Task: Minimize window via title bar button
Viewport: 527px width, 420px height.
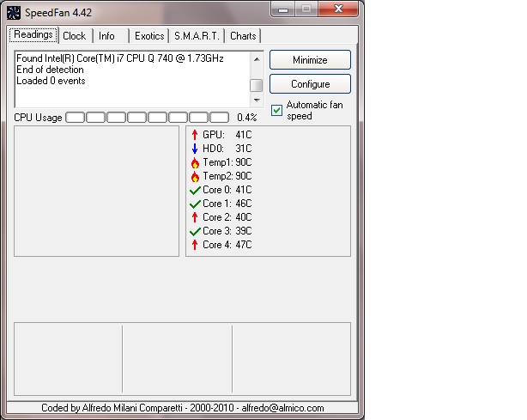Action: pyautogui.click(x=283, y=9)
